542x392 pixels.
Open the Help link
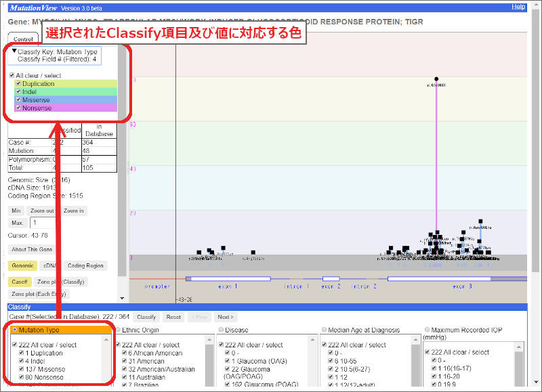pos(518,7)
